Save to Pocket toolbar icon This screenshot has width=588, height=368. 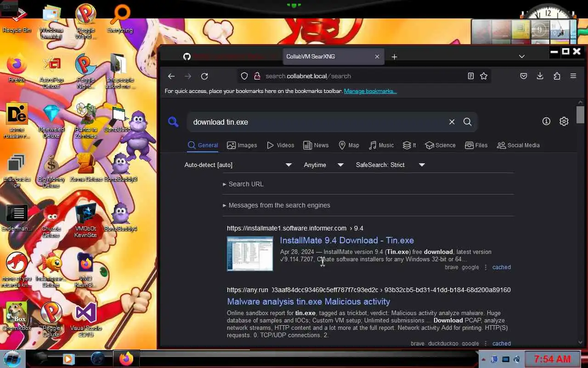click(x=524, y=76)
